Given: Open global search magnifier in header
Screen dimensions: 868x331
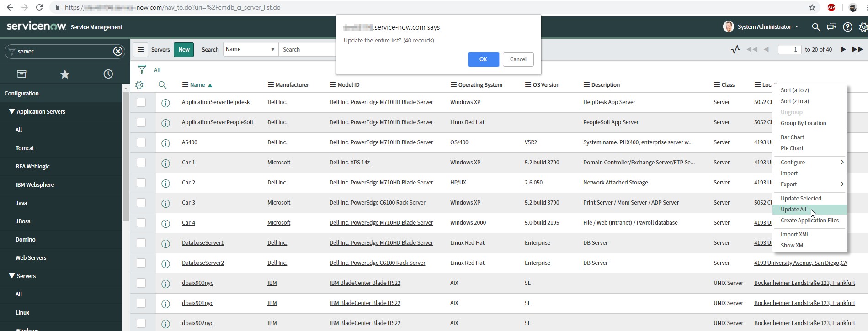Looking at the screenshot, I should tap(815, 27).
